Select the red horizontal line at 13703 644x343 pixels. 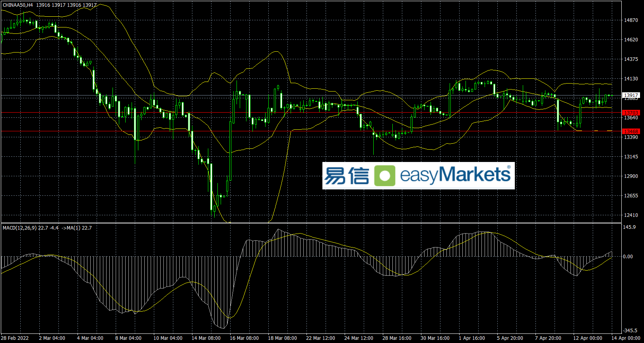point(311,113)
